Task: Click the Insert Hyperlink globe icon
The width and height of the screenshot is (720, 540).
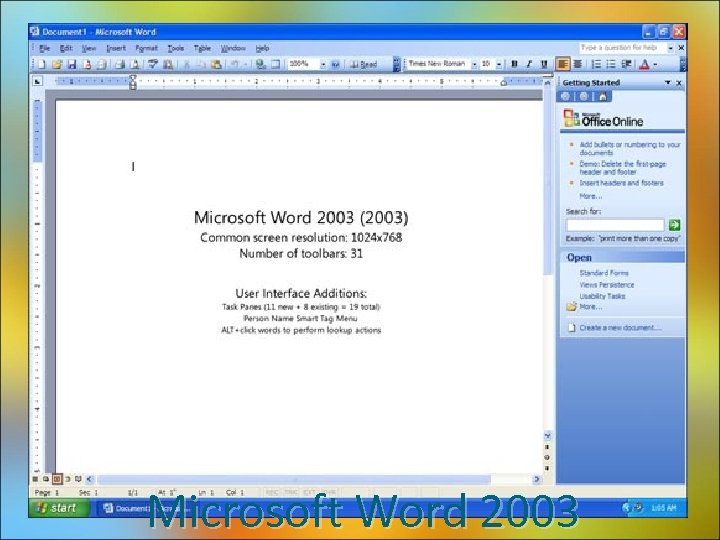Action: pyautogui.click(x=261, y=64)
